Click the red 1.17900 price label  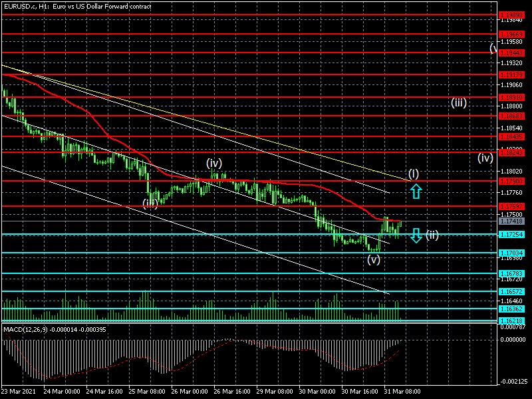click(x=511, y=181)
